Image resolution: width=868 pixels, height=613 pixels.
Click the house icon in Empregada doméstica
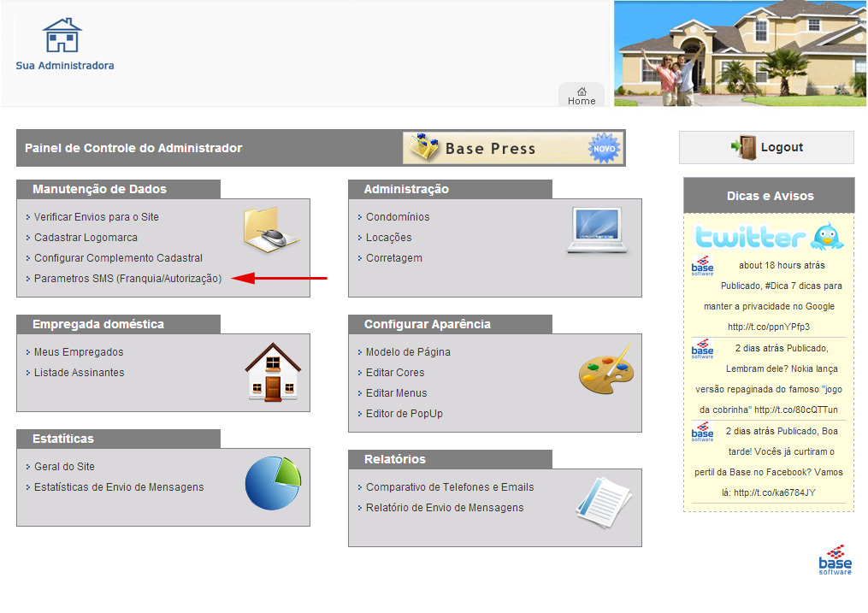click(x=274, y=372)
